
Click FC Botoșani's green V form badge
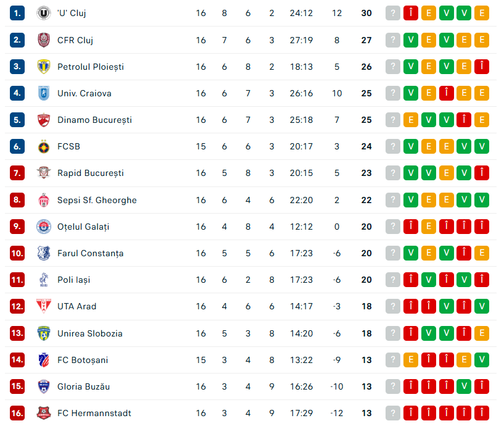482,360
